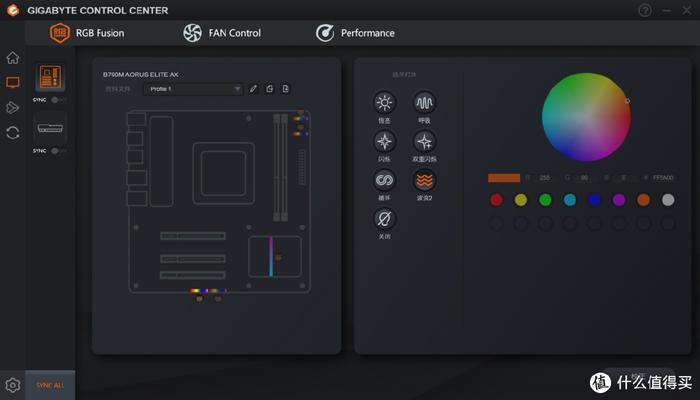Image resolution: width=700 pixels, height=400 pixels.
Task: Select the motherboard device thumbnail
Action: click(50, 77)
